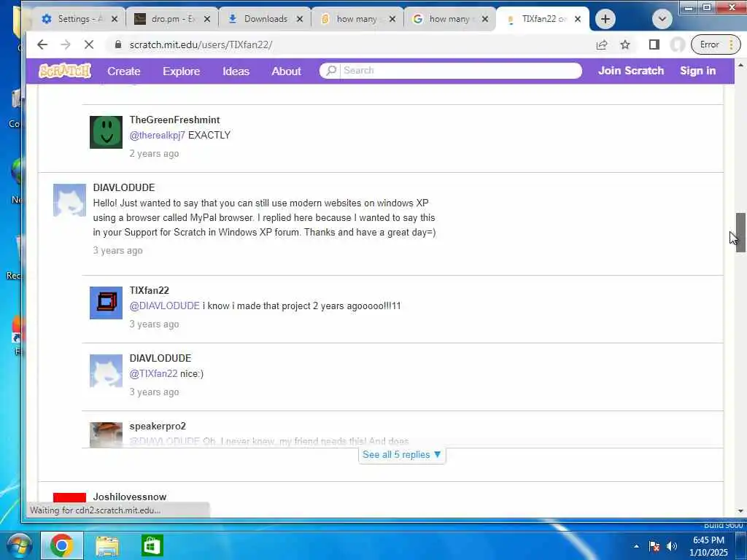This screenshot has width=747, height=560.
Task: Go back with browser back arrow
Action: coord(42,44)
